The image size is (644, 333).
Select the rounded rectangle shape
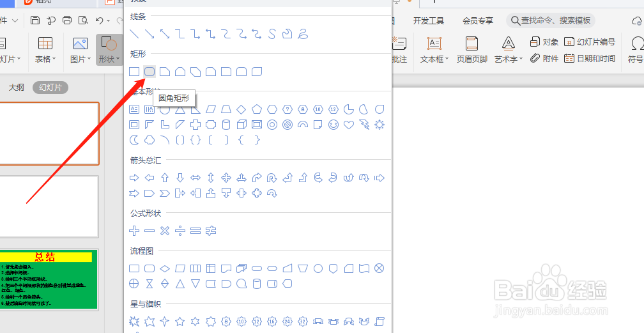point(149,72)
